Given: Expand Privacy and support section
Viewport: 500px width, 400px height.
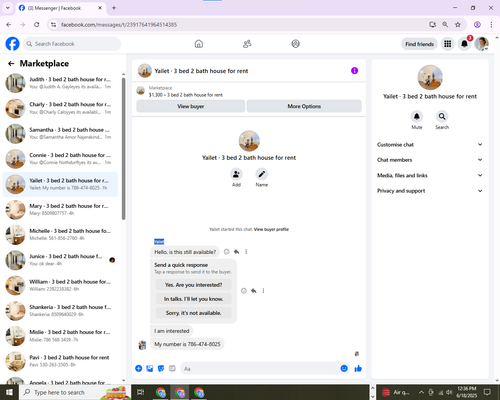Looking at the screenshot, I should pyautogui.click(x=430, y=191).
